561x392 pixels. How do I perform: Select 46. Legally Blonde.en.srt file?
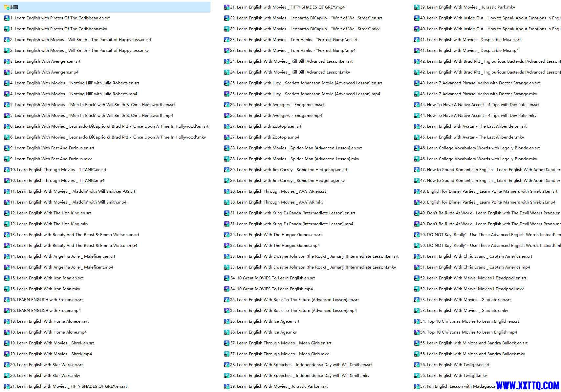[x=480, y=148]
